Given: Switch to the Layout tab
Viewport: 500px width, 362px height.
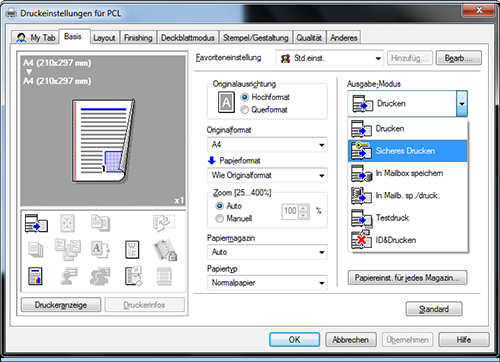Looking at the screenshot, I should tap(104, 38).
